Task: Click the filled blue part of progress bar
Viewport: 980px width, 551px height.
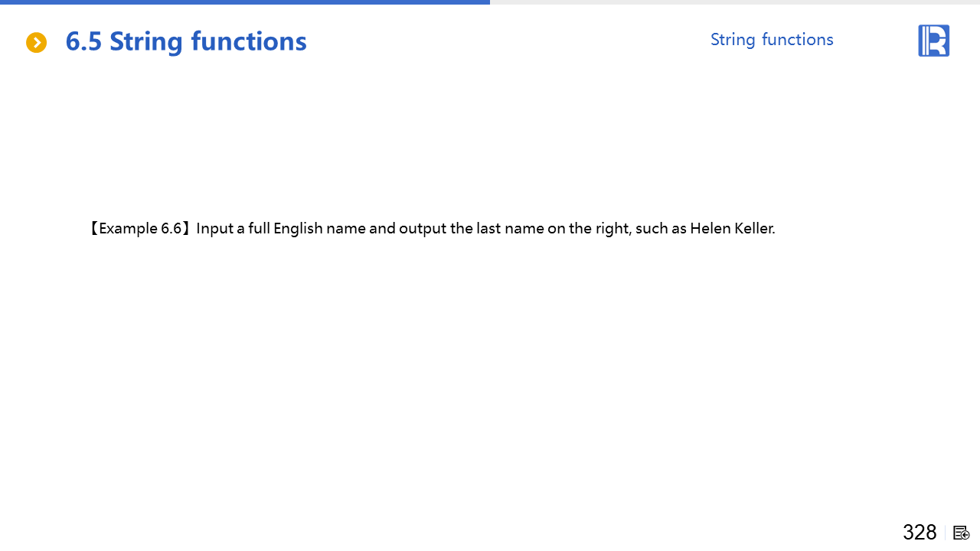Action: coord(245,2)
